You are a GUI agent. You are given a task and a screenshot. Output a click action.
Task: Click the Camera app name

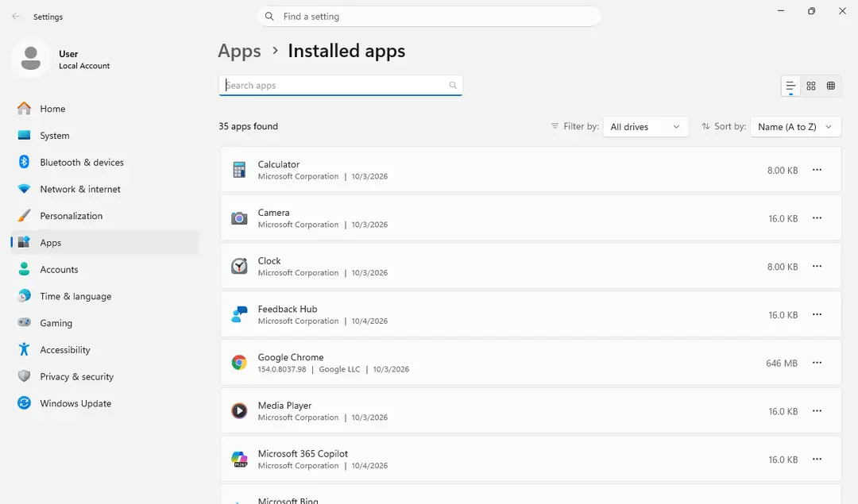(273, 212)
